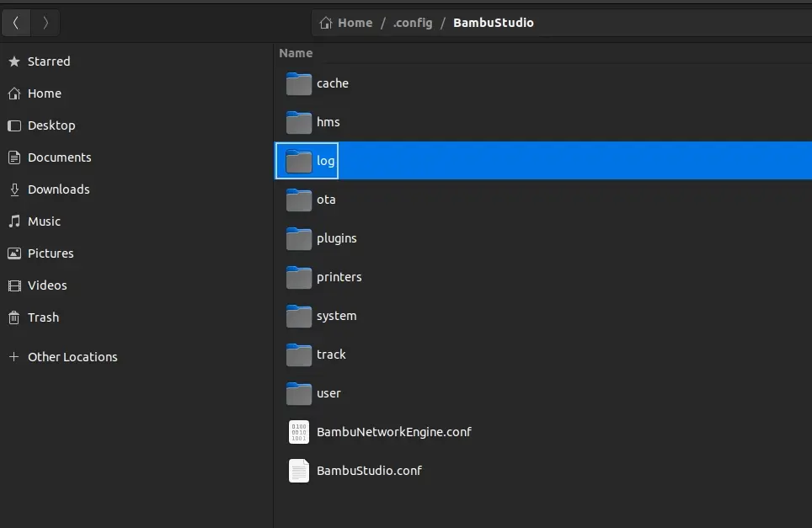The width and height of the screenshot is (812, 528).
Task: Click the Pictures icon in sidebar
Action: point(14,253)
